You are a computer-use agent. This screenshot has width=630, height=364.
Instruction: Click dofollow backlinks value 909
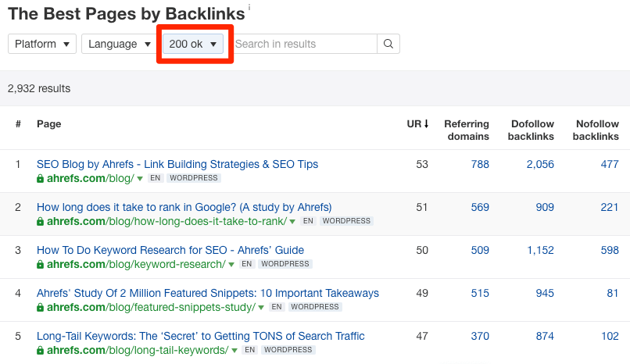tap(545, 207)
